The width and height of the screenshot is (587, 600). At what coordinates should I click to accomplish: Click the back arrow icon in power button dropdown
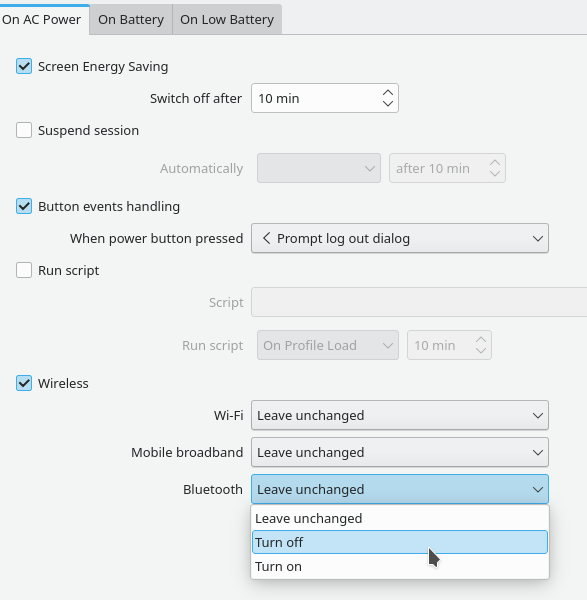(x=267, y=238)
